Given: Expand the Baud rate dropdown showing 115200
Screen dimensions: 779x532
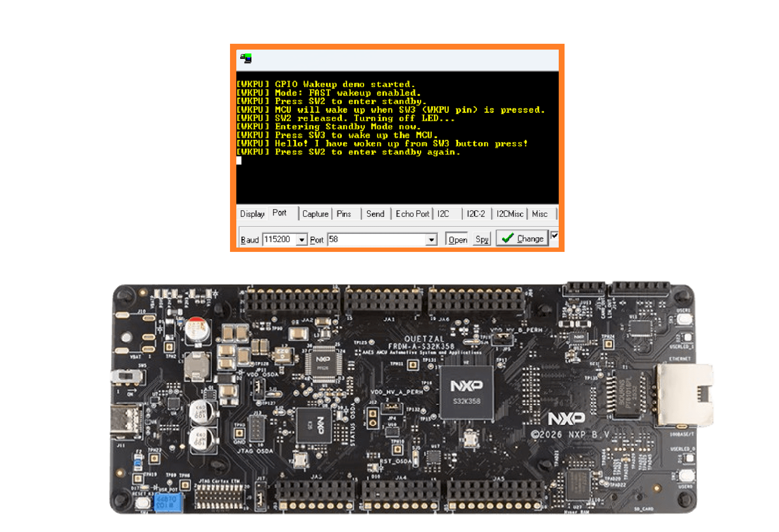Looking at the screenshot, I should click(x=301, y=240).
